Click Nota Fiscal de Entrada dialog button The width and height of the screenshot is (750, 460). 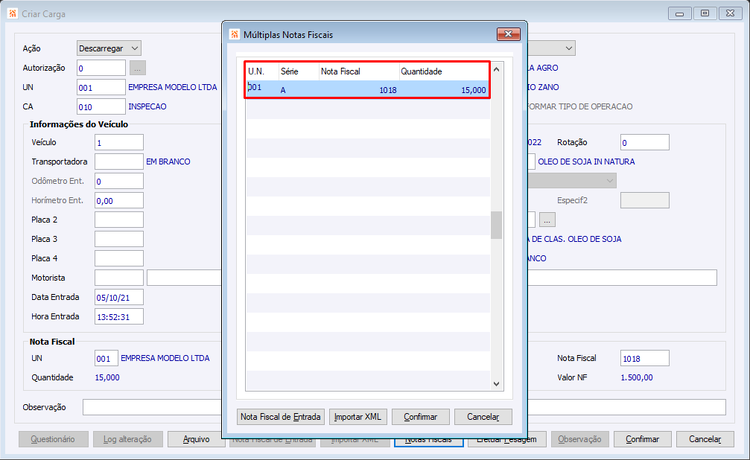pos(280,417)
